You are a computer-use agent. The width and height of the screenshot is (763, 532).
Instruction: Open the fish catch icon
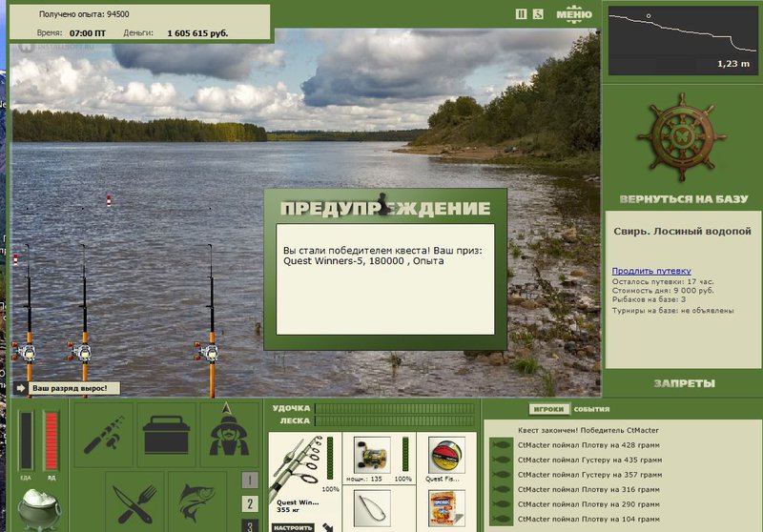(197, 503)
